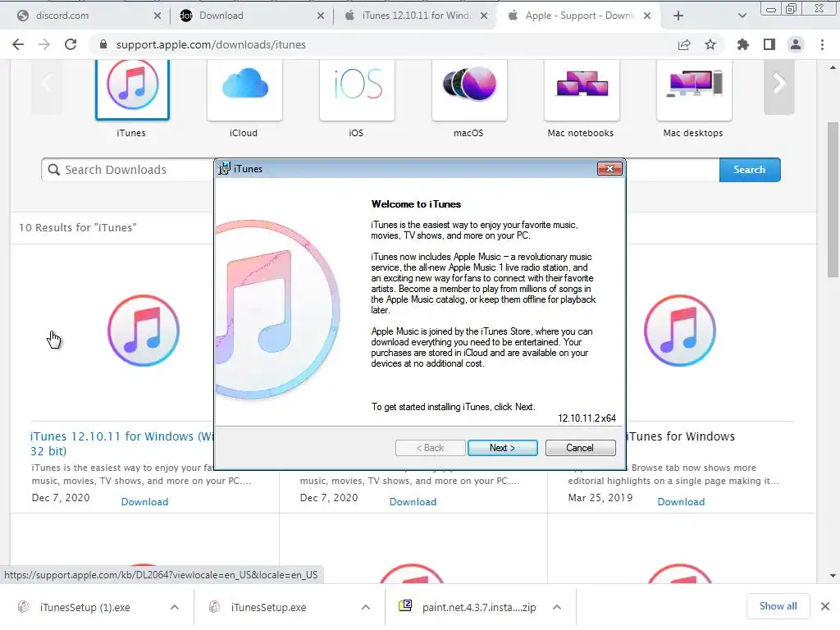The image size is (840, 630).
Task: Toggle the browser side panel
Action: [x=769, y=44]
